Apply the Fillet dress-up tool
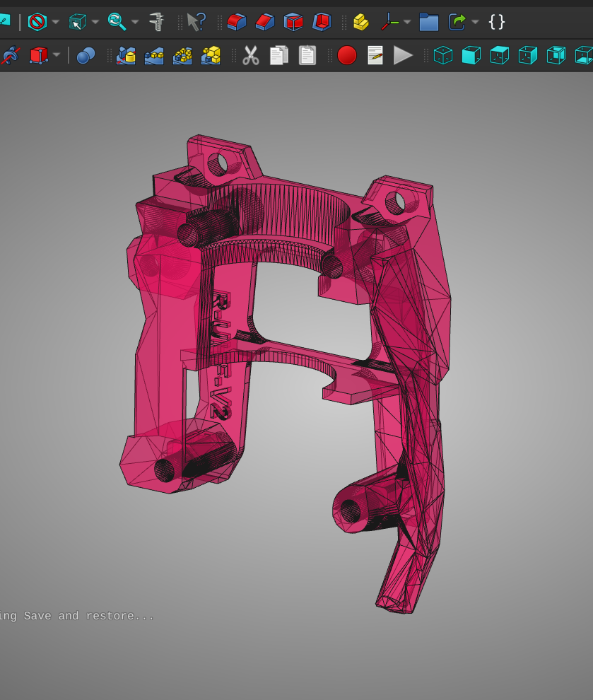This screenshot has height=700, width=593. (x=237, y=21)
